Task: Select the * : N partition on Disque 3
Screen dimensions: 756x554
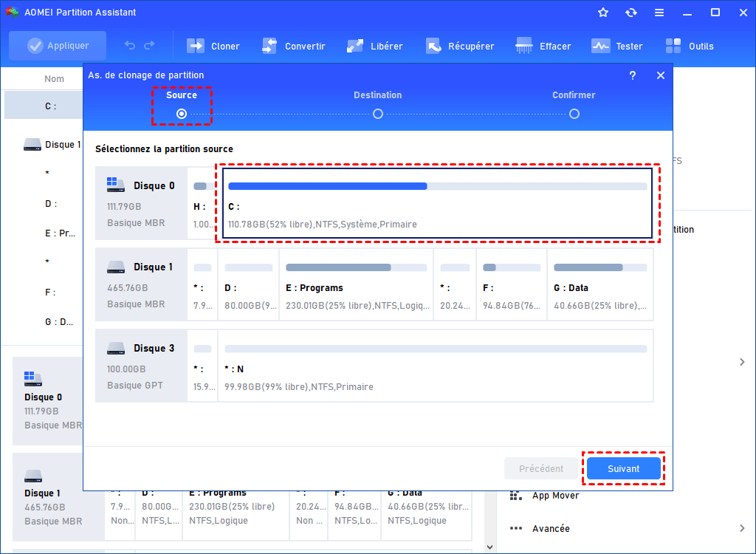Action: (436, 366)
